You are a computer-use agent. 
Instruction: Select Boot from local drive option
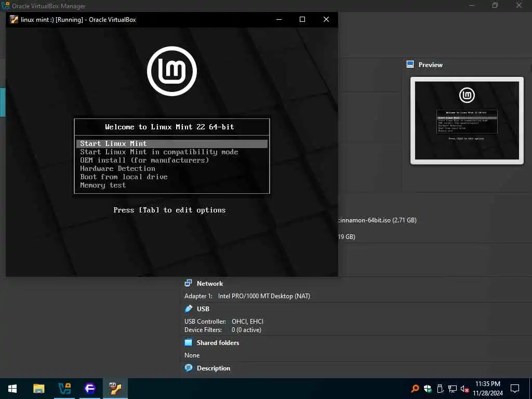(124, 177)
